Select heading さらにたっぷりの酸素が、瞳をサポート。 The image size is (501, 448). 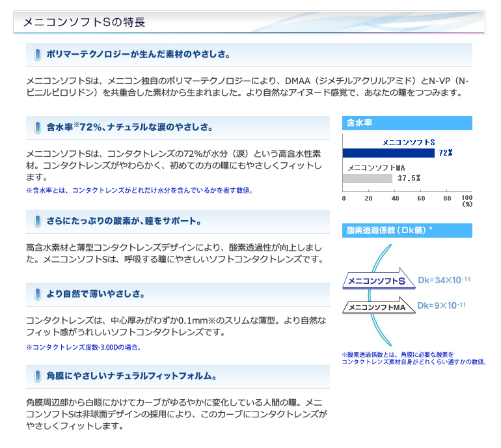pos(124,221)
